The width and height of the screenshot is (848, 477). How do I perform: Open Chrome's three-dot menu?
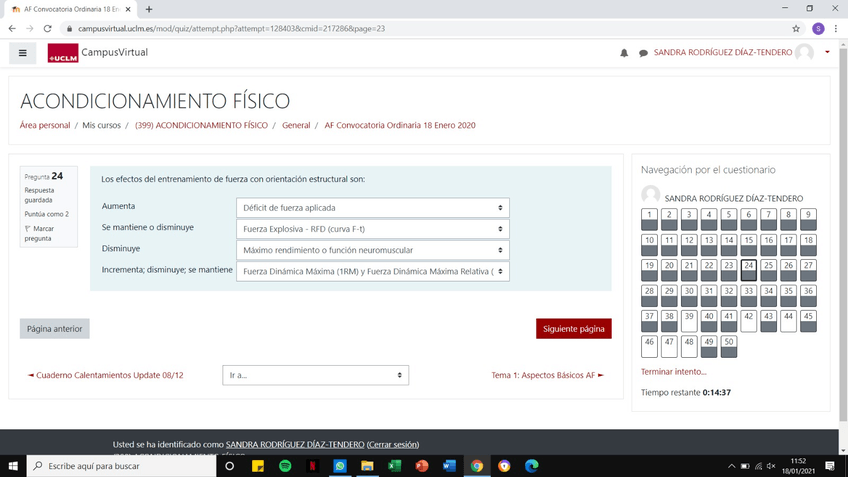(836, 29)
